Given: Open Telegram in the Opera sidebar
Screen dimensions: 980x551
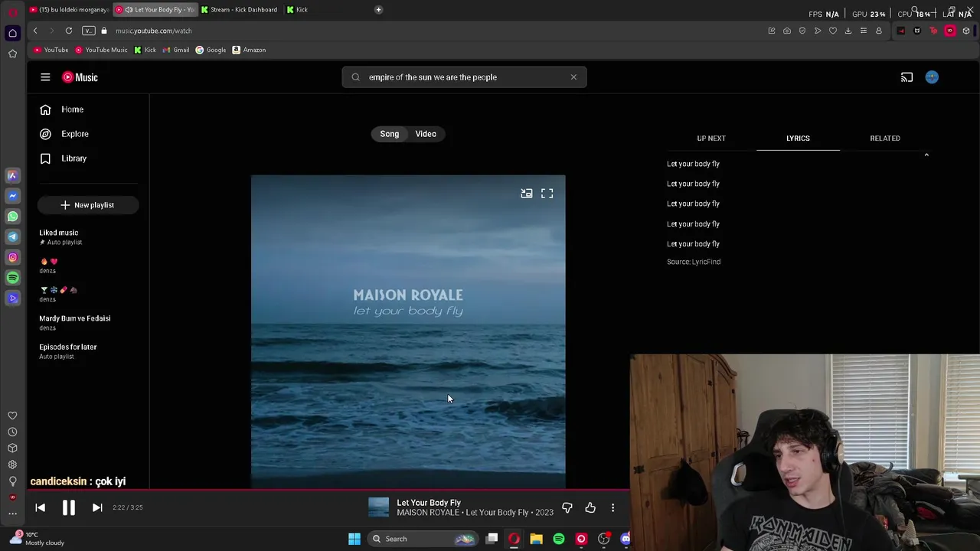Looking at the screenshot, I should point(12,237).
